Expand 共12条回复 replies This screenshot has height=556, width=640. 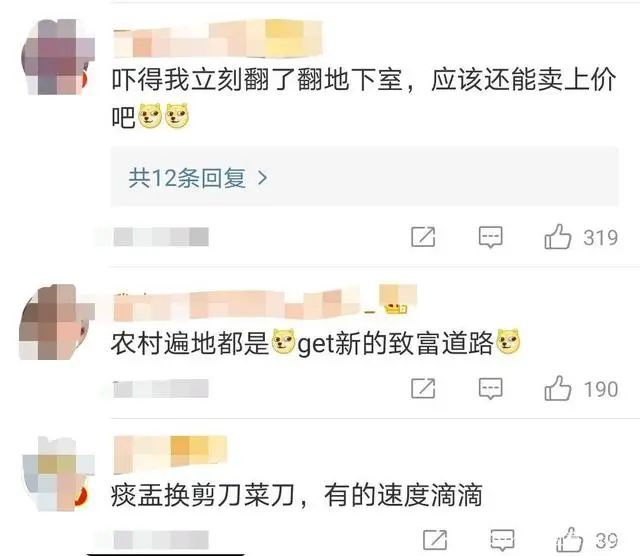click(364, 178)
